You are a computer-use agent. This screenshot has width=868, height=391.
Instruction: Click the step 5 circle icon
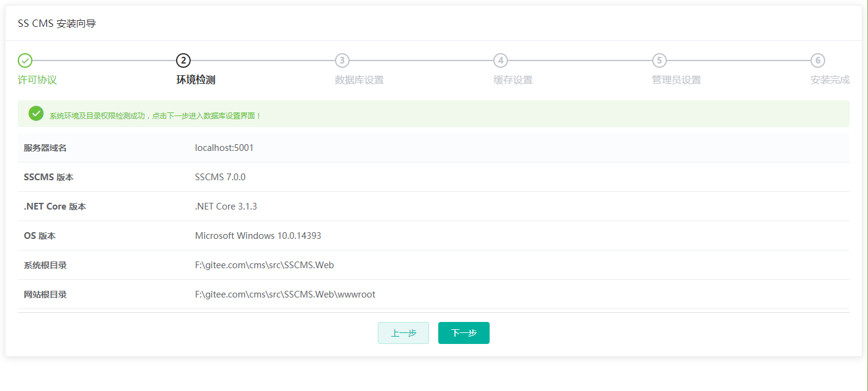click(659, 60)
